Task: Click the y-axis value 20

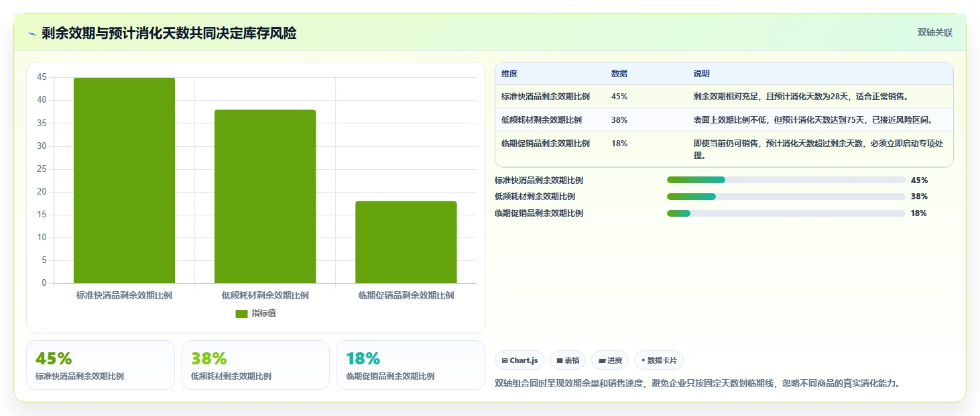Action: (x=42, y=192)
